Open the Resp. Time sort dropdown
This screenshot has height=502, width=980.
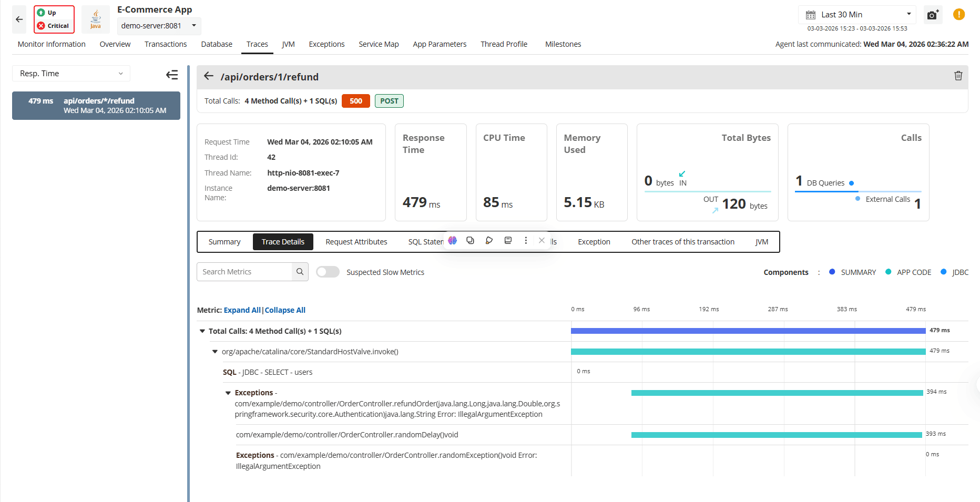point(71,74)
